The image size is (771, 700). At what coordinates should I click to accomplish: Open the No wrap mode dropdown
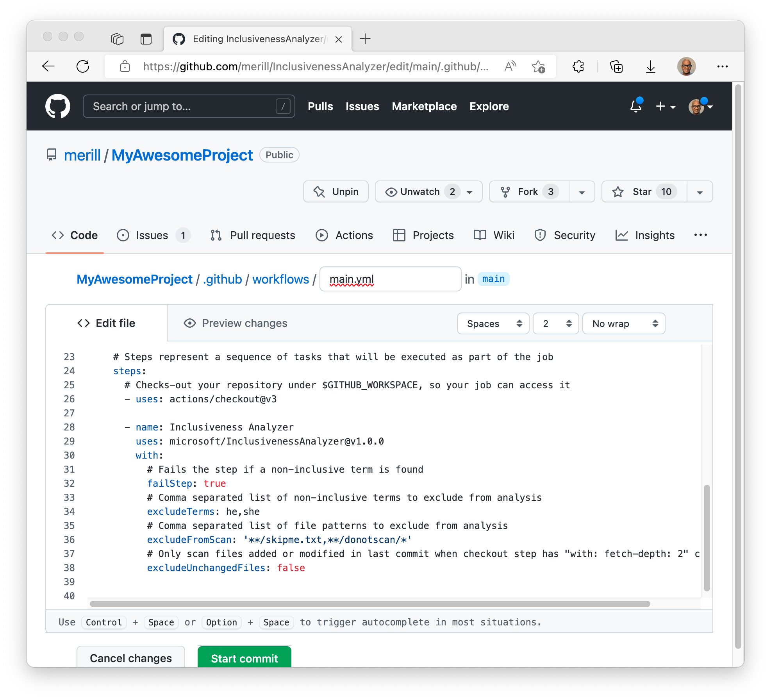(623, 323)
